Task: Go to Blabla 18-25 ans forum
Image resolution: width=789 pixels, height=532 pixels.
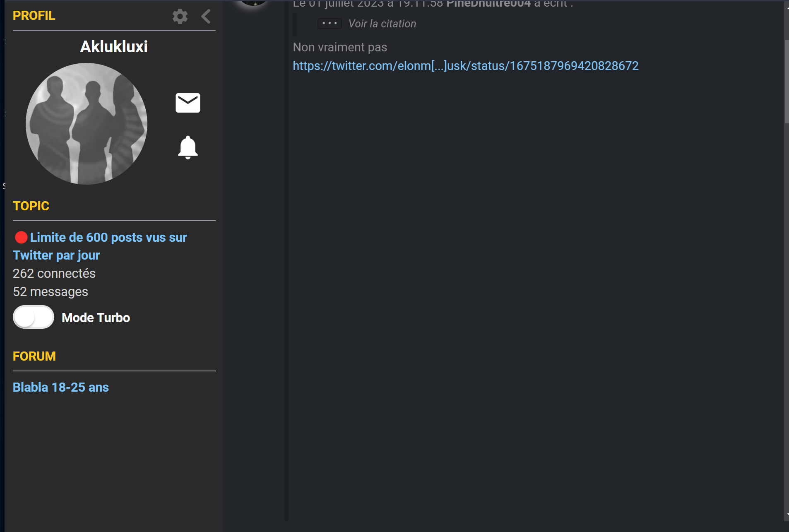Action: pos(61,387)
